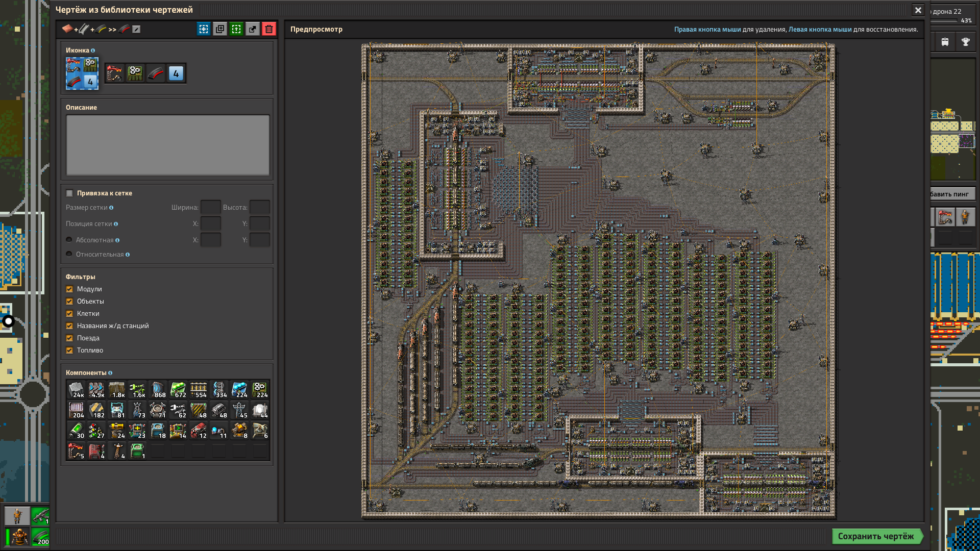This screenshot has width=980, height=551.
Task: Click the green chest component showing 1
Action: click(137, 451)
